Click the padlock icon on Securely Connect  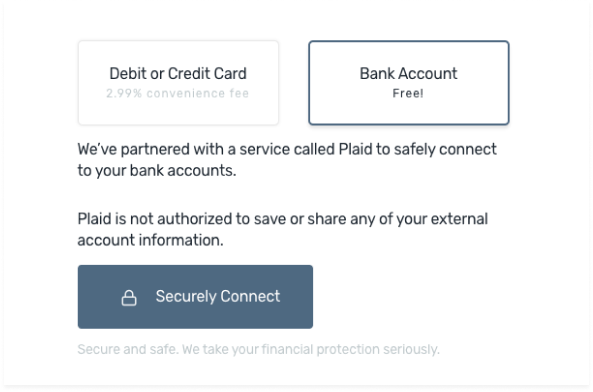[129, 297]
